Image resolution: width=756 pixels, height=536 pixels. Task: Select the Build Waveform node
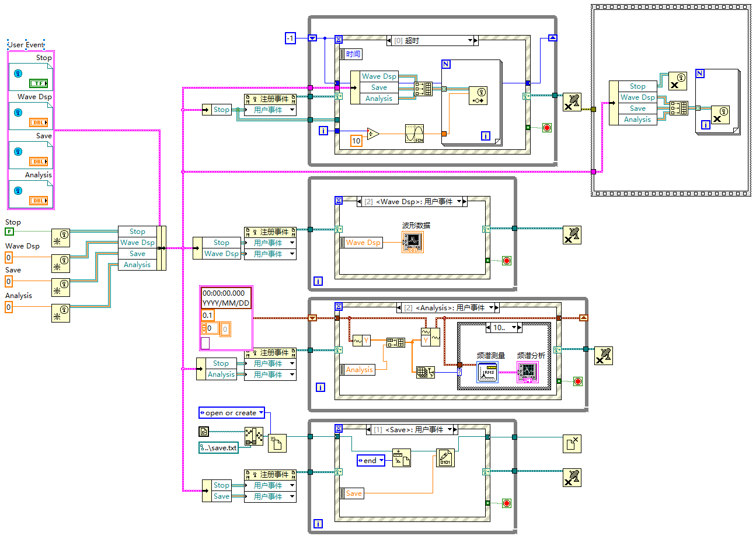430,337
